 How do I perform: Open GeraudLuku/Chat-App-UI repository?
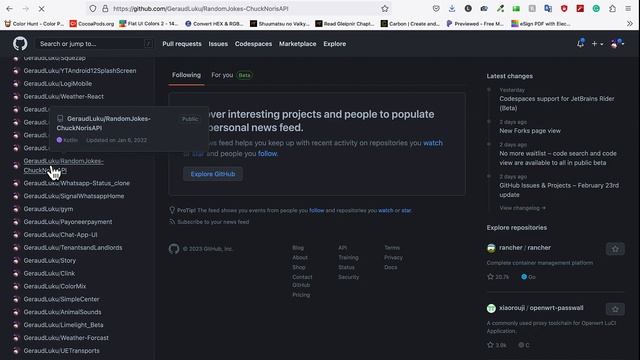tap(60, 235)
